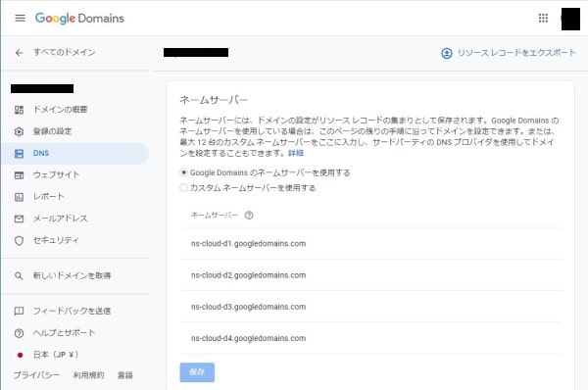Open the hamburger main menu
588x390 pixels.
point(20,18)
